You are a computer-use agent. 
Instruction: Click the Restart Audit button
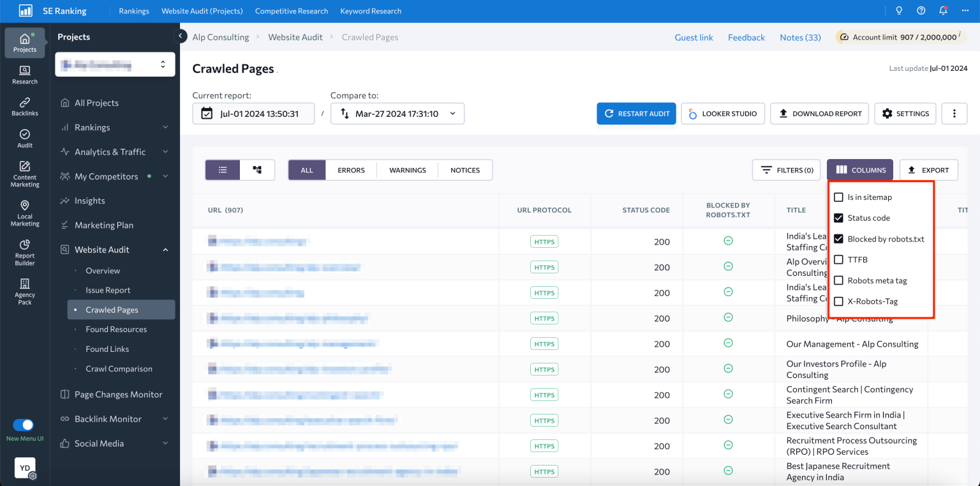pyautogui.click(x=636, y=113)
